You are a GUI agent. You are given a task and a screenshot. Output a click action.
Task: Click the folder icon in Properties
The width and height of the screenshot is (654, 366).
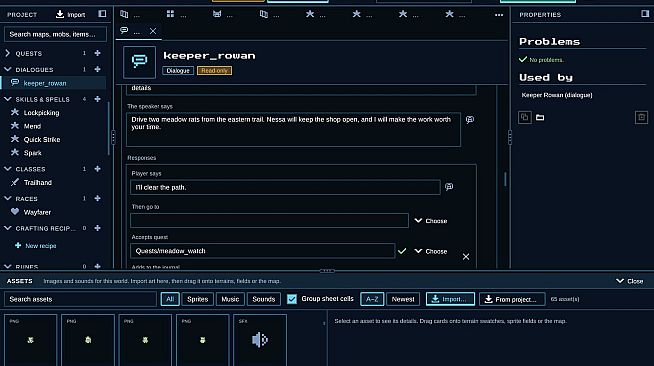pos(540,118)
